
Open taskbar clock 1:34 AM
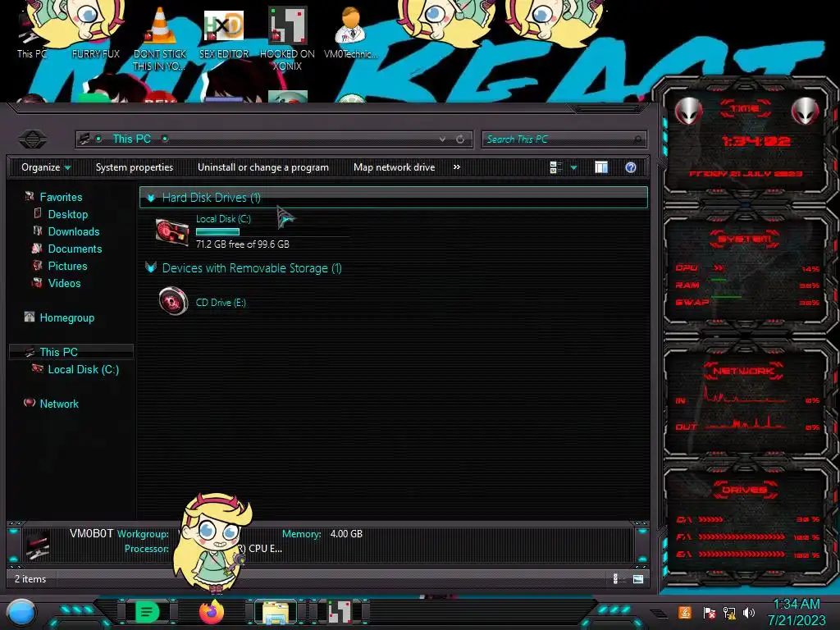(x=797, y=612)
